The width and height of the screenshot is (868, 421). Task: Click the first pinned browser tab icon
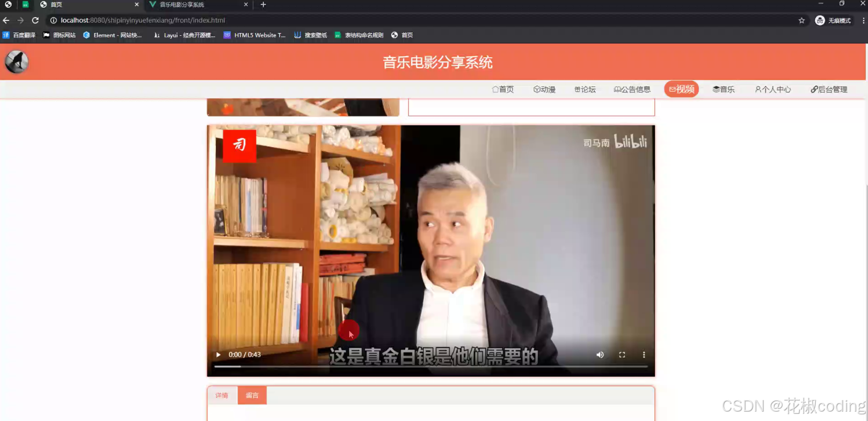[x=8, y=4]
